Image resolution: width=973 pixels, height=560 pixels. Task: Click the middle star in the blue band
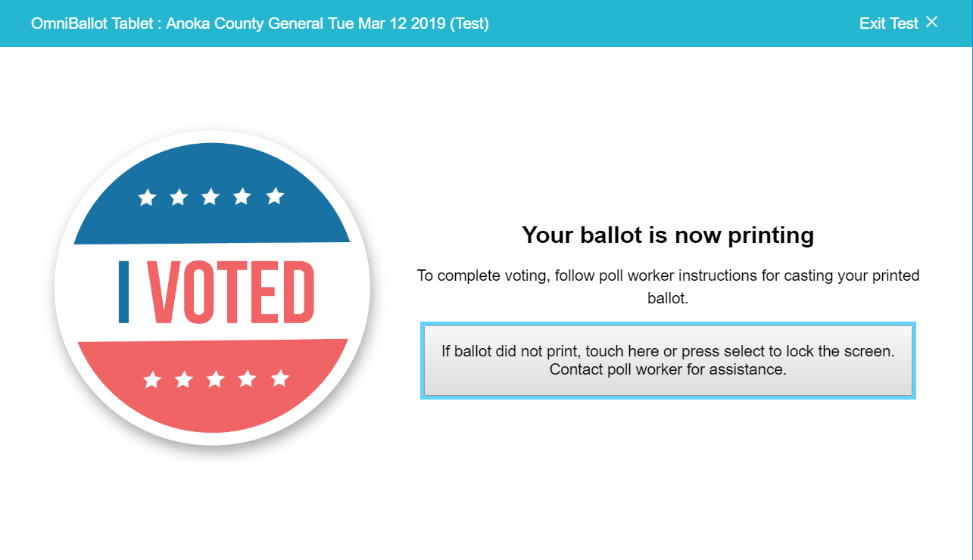(x=211, y=198)
